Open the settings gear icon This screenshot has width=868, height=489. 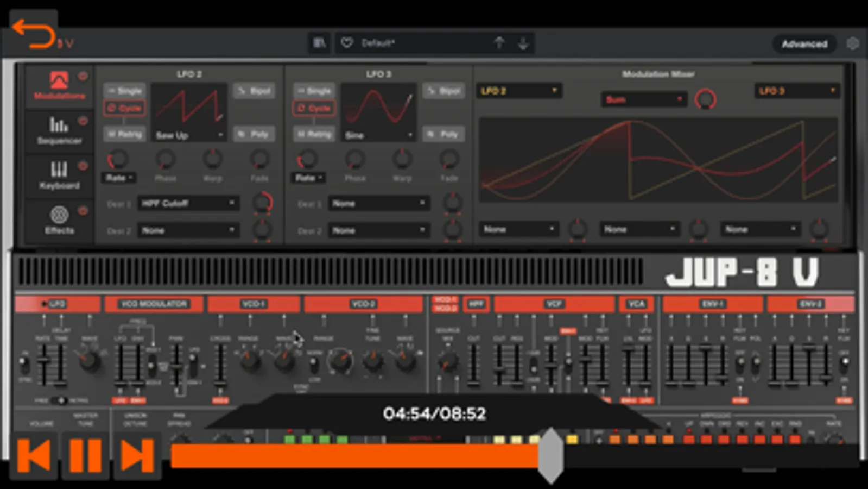[853, 43]
